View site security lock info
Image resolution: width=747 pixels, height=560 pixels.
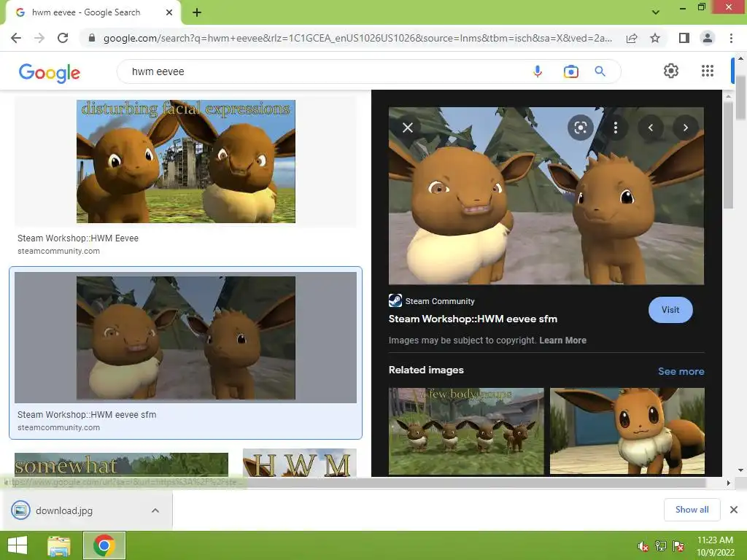click(x=92, y=38)
